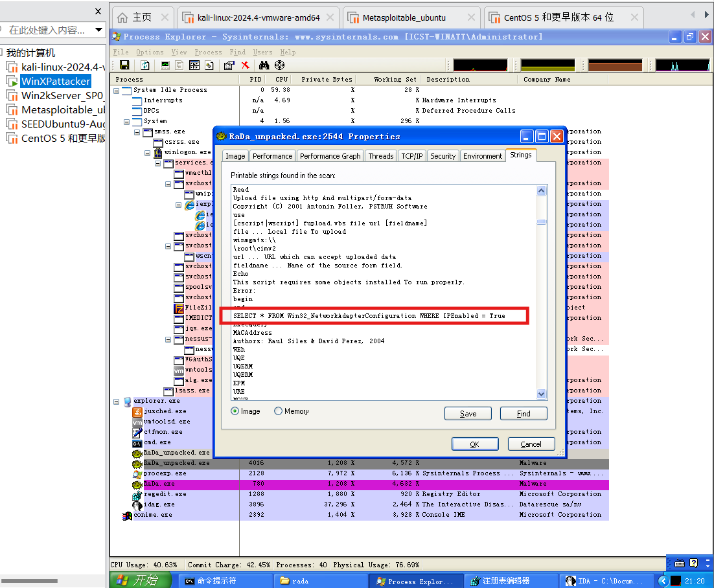Click Cancel in the Properties dialog
The width and height of the screenshot is (714, 588).
click(531, 444)
